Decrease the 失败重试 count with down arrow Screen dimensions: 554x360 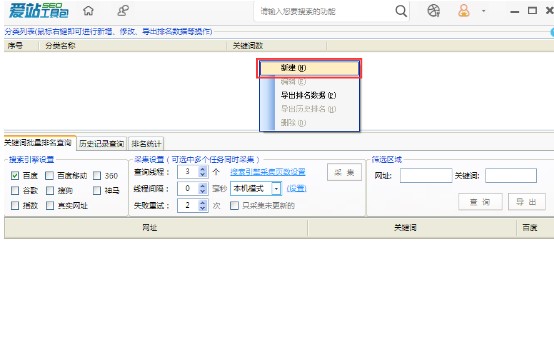click(202, 208)
